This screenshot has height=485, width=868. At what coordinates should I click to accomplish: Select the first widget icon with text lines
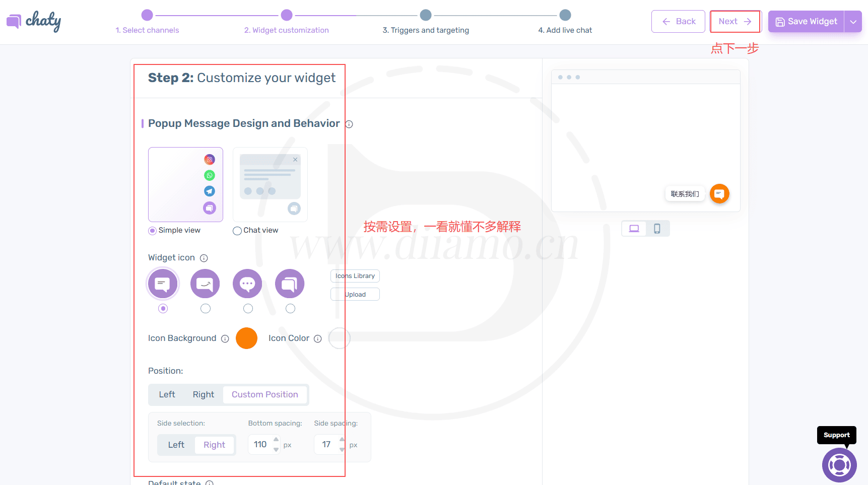point(162,284)
